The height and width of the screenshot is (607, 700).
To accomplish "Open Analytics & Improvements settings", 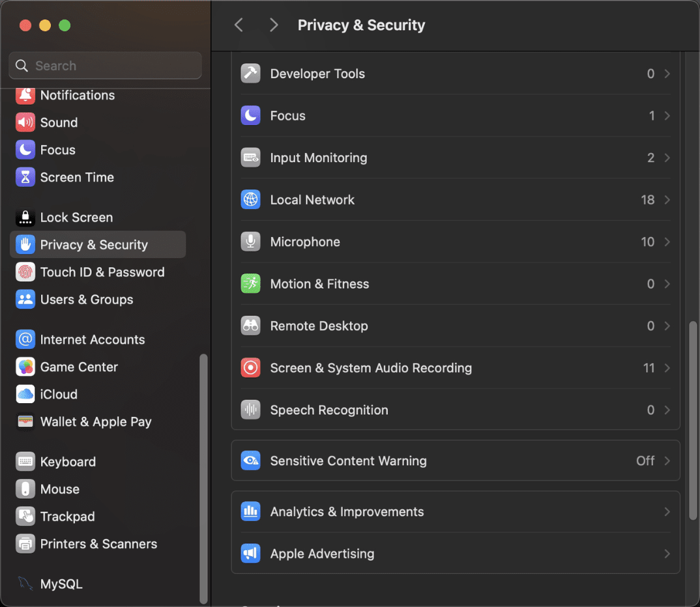I will coord(456,511).
